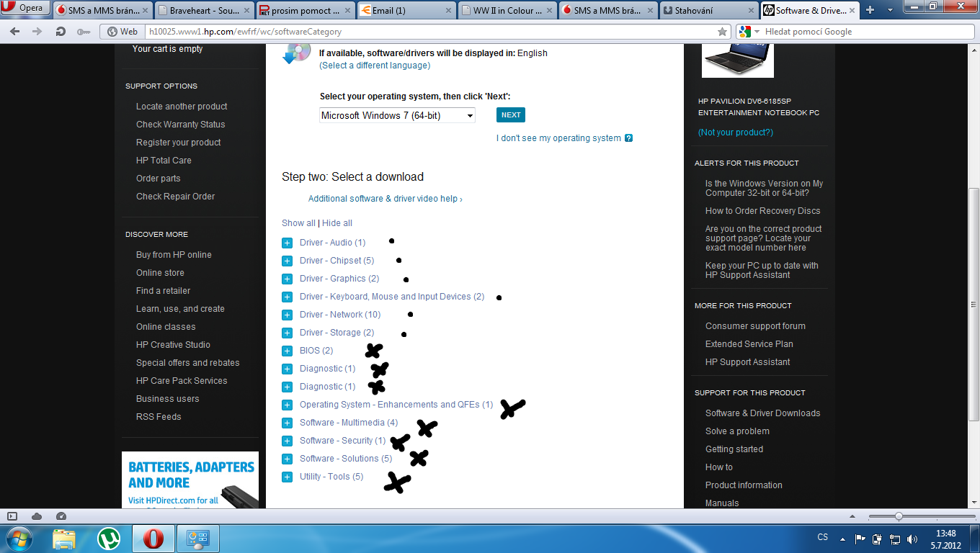
Task: Click plus icon beside Driver - Chipset
Action: tap(287, 261)
